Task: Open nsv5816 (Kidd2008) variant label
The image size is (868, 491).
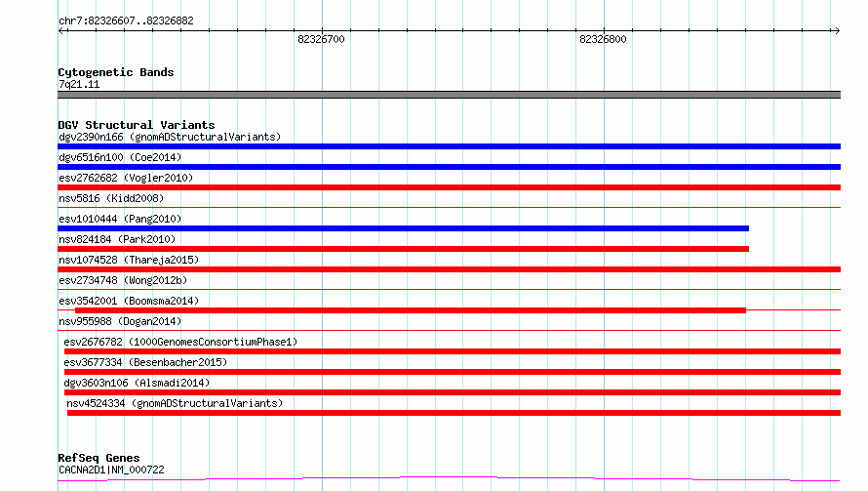Action: (x=111, y=198)
